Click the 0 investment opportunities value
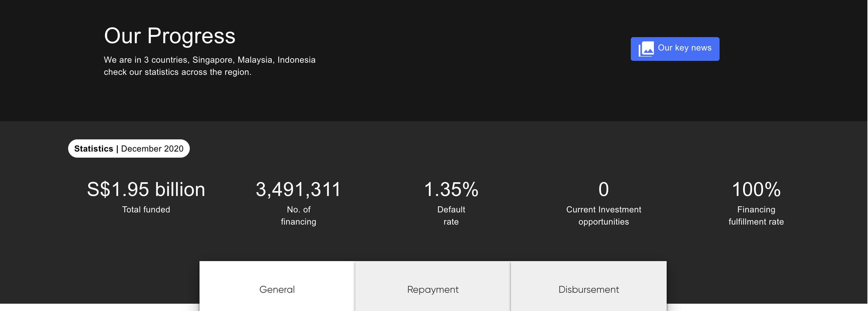This screenshot has height=311, width=868. pos(603,189)
